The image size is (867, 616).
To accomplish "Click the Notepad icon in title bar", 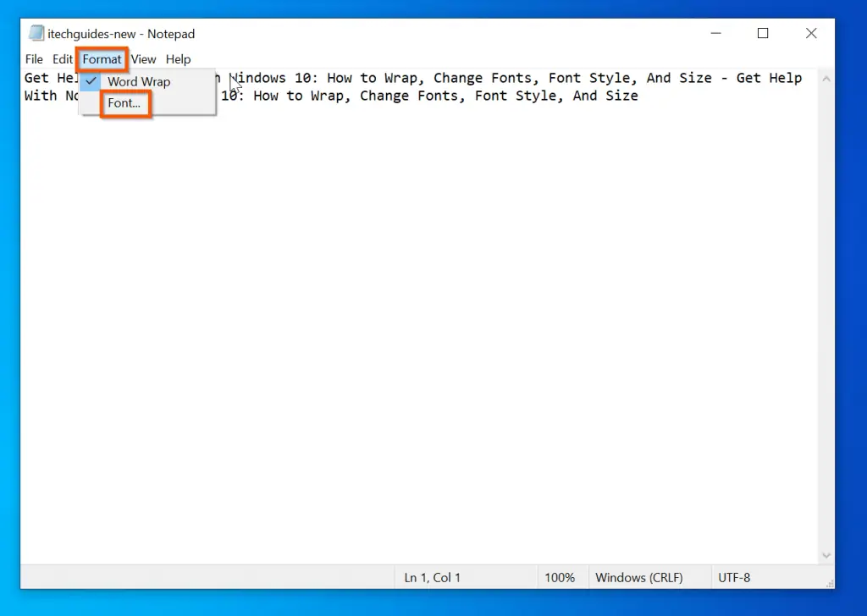I will pos(36,33).
